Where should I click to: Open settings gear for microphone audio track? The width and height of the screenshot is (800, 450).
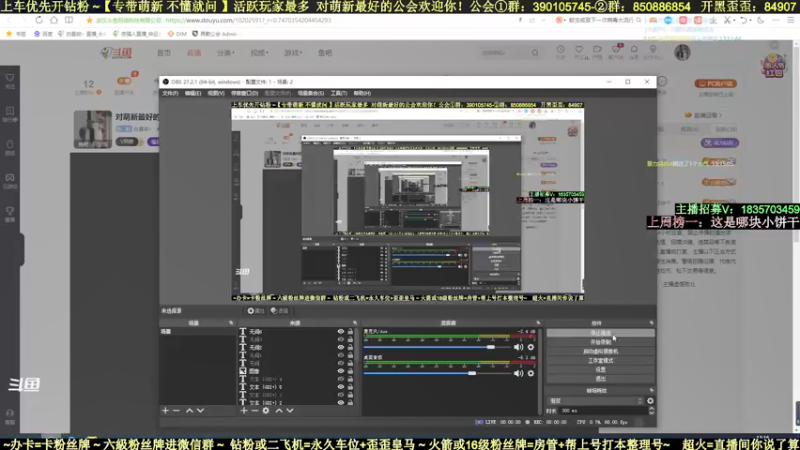[531, 347]
